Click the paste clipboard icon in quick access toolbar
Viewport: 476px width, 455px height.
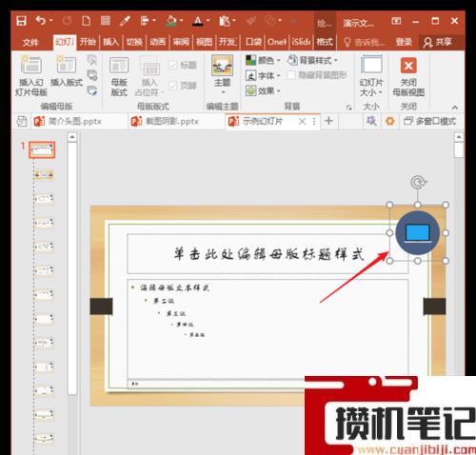point(225,21)
